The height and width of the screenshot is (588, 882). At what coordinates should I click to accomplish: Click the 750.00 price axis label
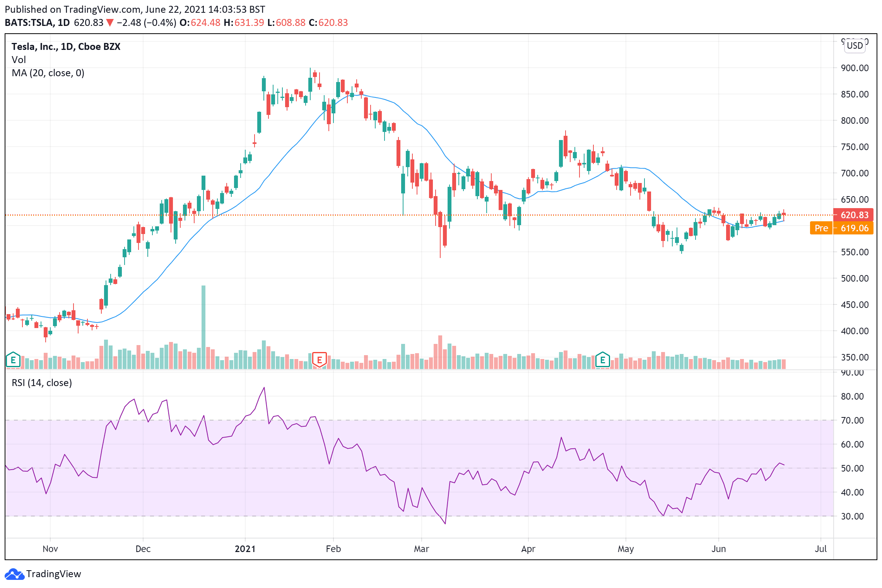855,147
